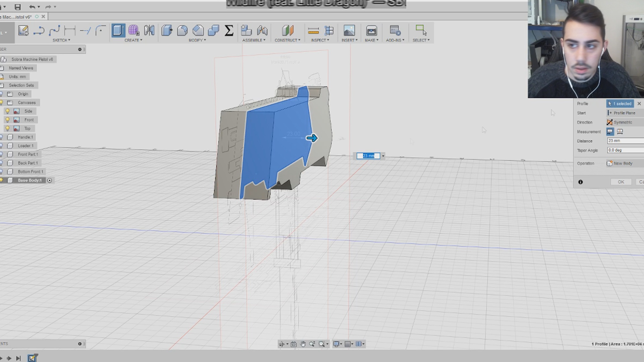Open the floating distance field dropdown arrow
Screen dimensions: 644x362
point(383,156)
